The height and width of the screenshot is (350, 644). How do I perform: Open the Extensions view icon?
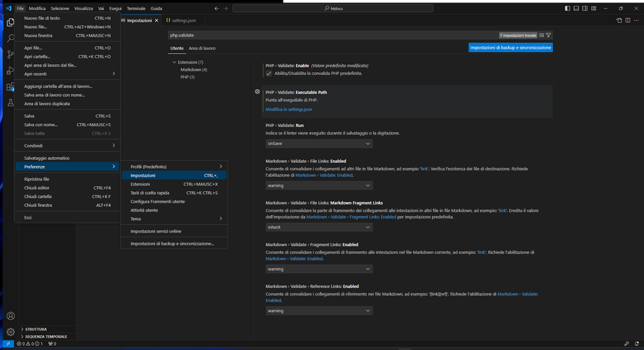[10, 87]
